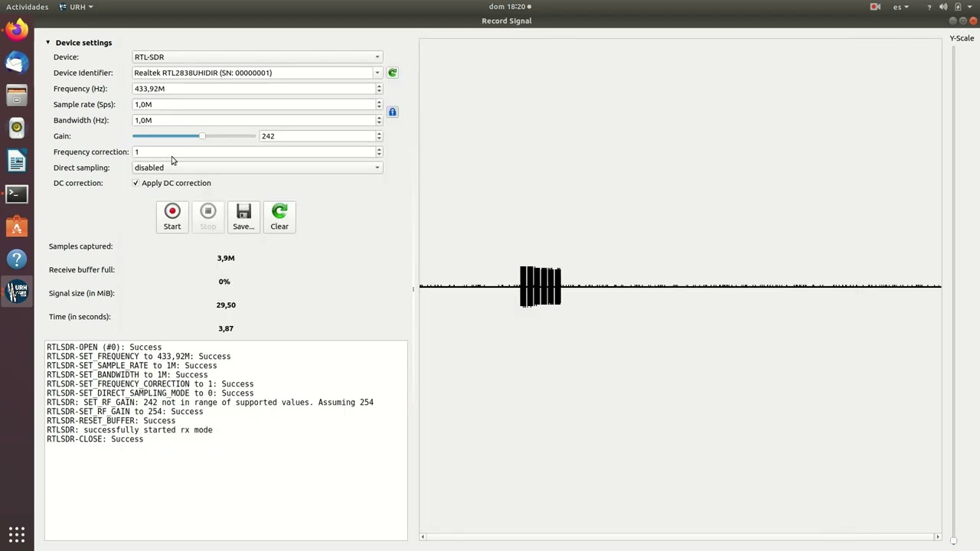Click the 0% buffer value

pyautogui.click(x=224, y=282)
